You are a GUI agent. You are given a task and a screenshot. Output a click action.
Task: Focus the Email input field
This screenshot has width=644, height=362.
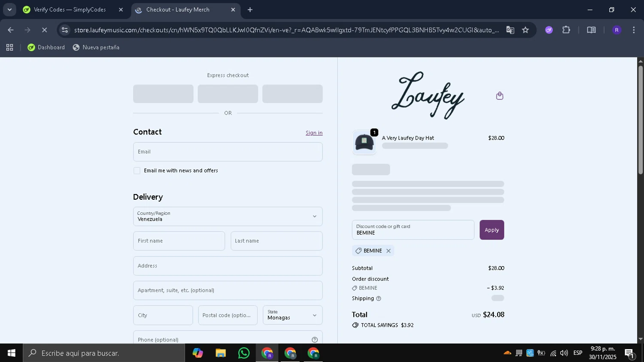pyautogui.click(x=228, y=152)
